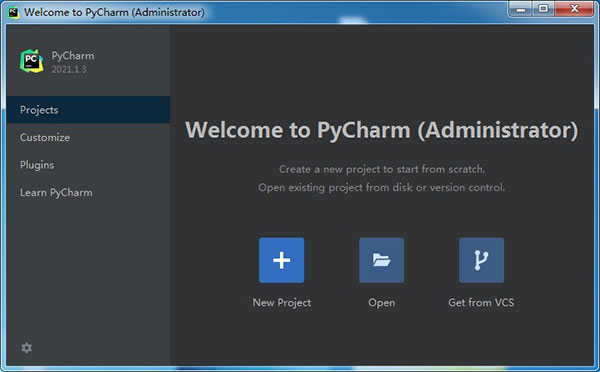The image size is (600, 372).
Task: Open the Plugins tab
Action: [x=88, y=165]
